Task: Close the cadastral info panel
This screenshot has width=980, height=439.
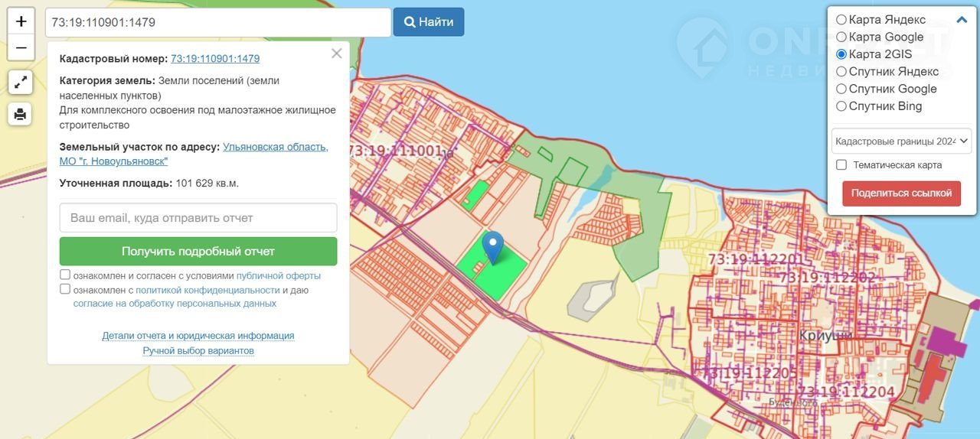Action: pos(336,54)
